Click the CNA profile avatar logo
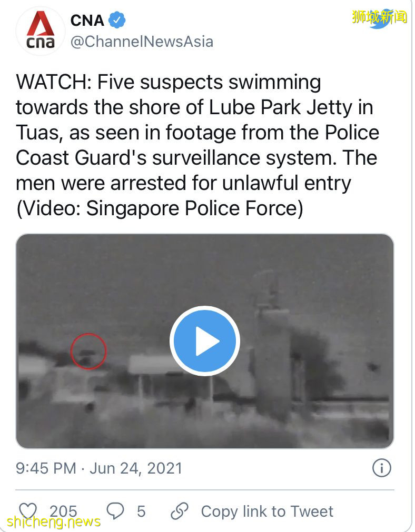Viewport: 415px width, 532px height. pyautogui.click(x=41, y=31)
